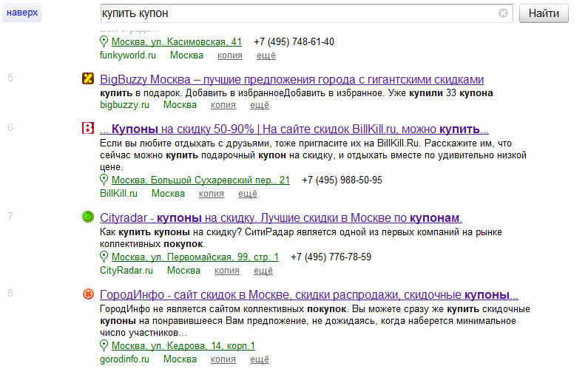Screen dimensions: 588x372
Task: Click the BillKill.ru domain link
Action: pyautogui.click(x=118, y=194)
